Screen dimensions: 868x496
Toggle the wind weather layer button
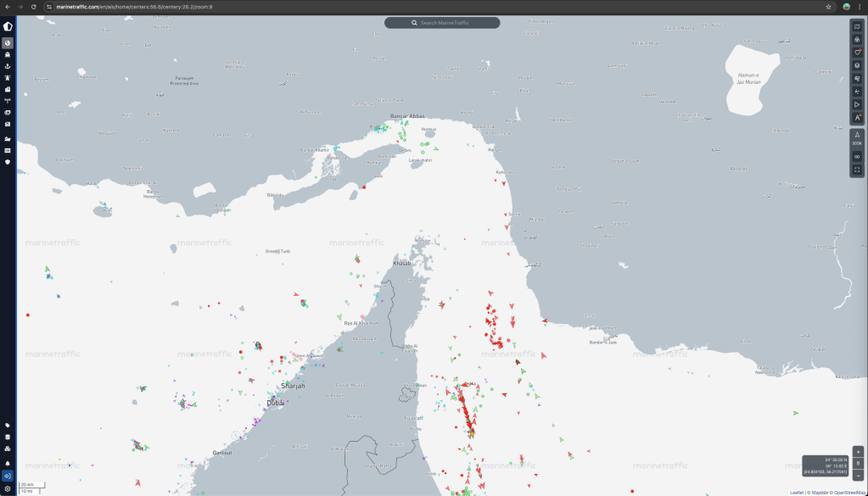coord(857,78)
